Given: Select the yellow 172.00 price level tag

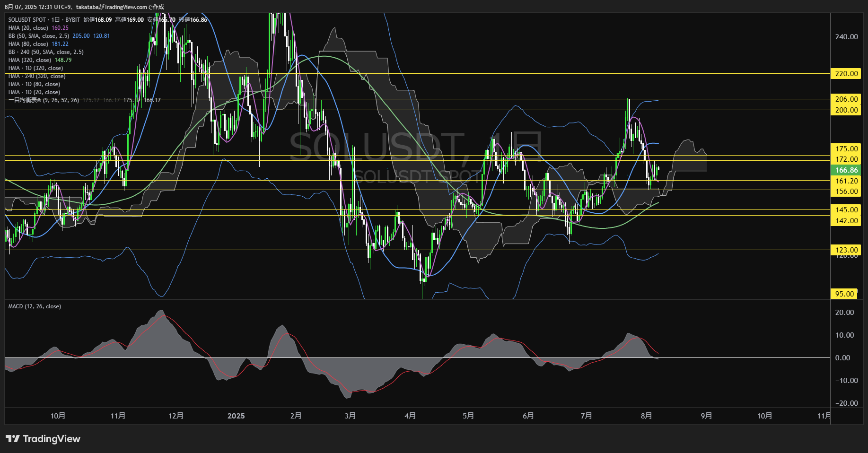Looking at the screenshot, I should click(846, 159).
